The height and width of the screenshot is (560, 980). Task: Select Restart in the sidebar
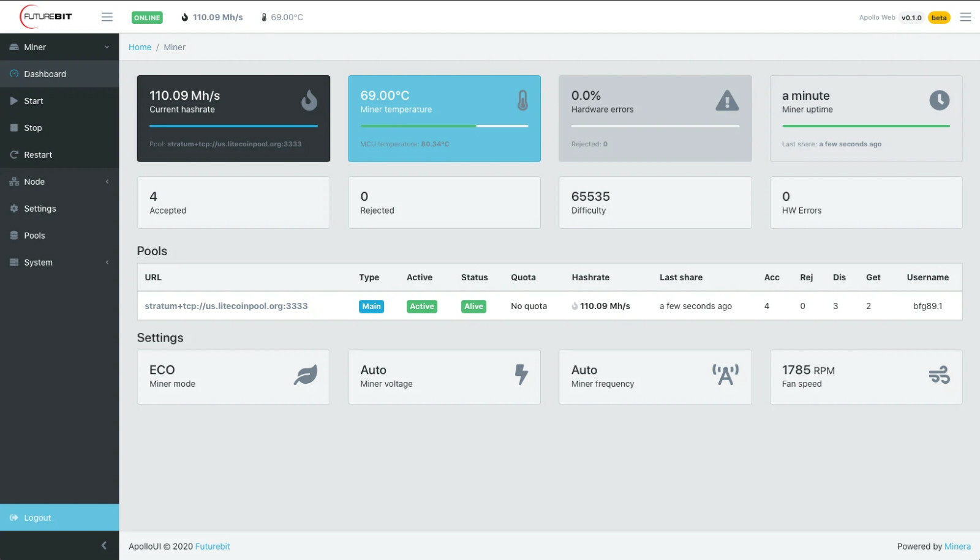59,155
